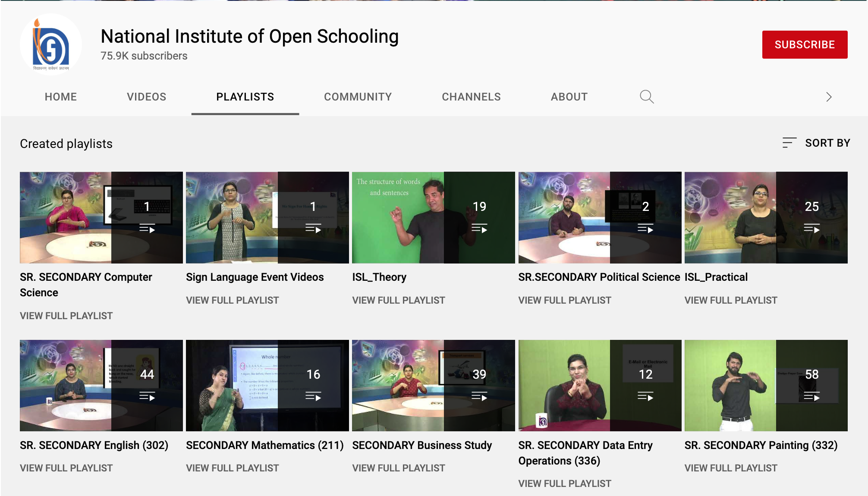Image resolution: width=868 pixels, height=496 pixels.
Task: Click the channel search magnifier icon
Action: tap(646, 97)
